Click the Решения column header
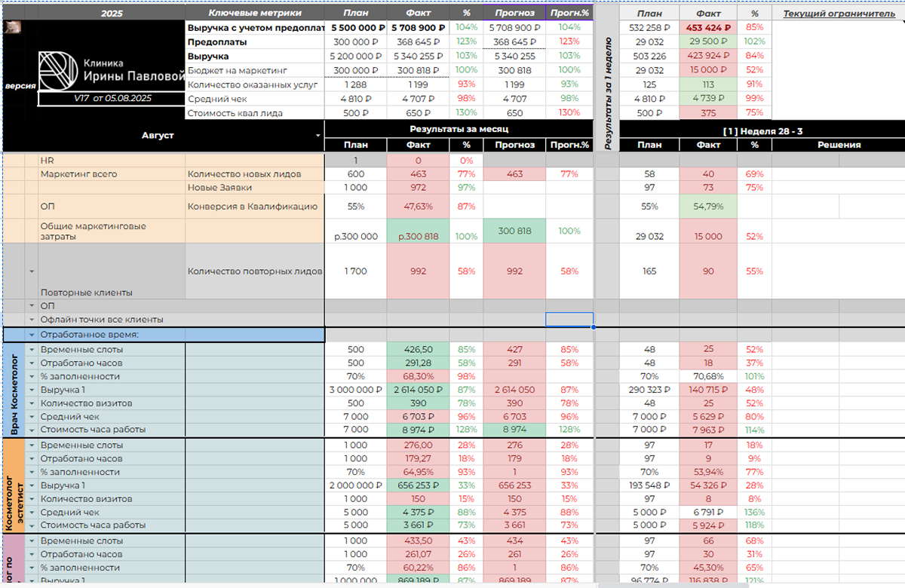Viewport: 905px width, 588px height. 838,145
